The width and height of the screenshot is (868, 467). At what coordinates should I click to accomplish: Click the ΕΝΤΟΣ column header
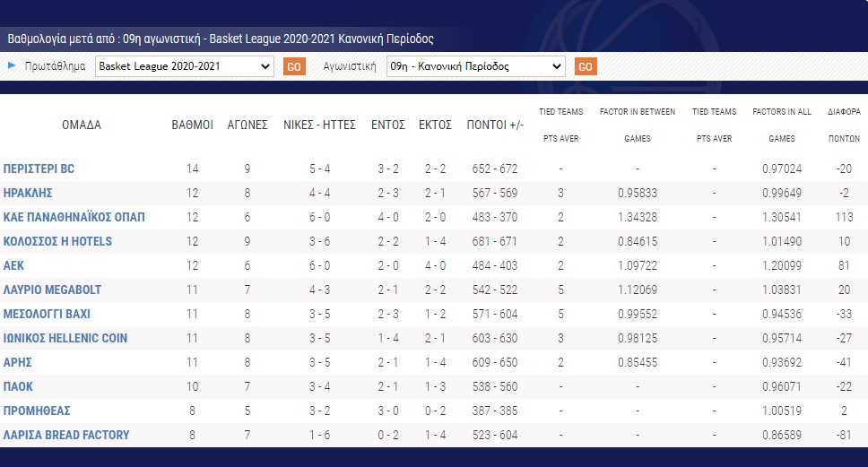[x=388, y=125]
